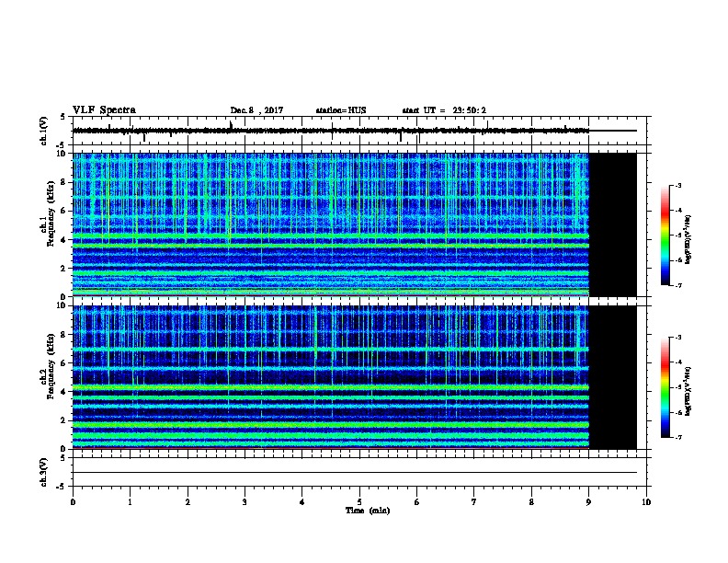728x563 pixels.
Task: Click the ch.1 spectrogram color bar
Action: (665, 236)
